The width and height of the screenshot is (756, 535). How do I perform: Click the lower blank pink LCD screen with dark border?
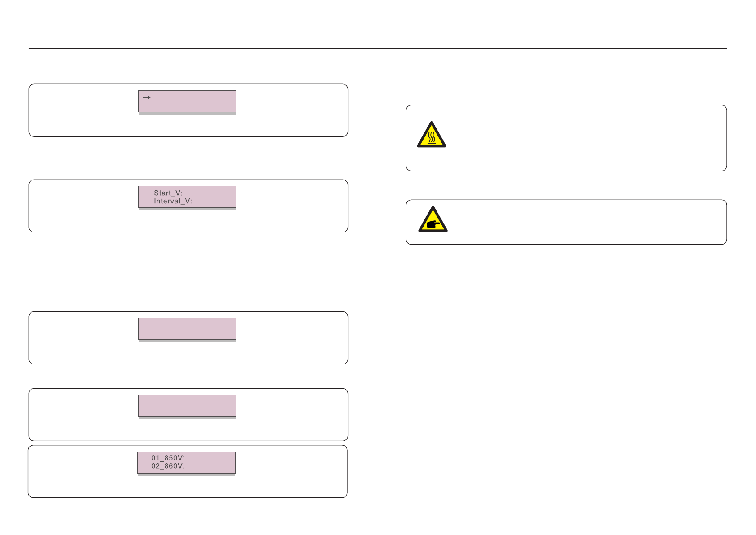pos(187,406)
